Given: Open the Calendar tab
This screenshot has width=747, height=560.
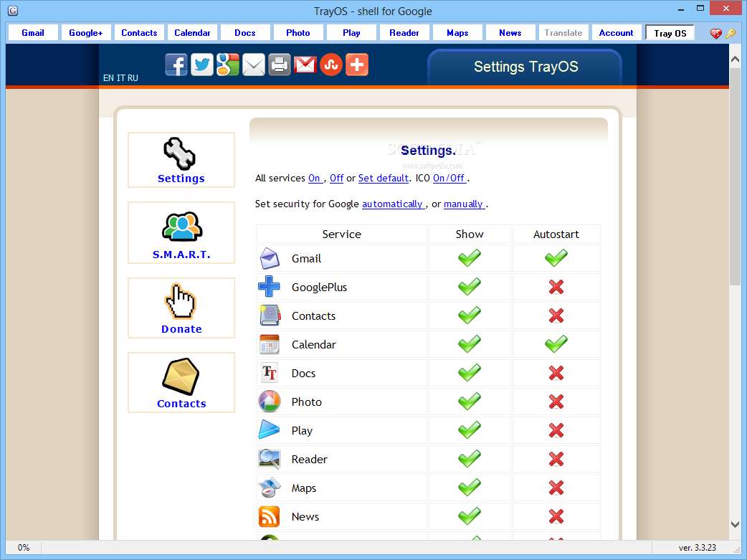Looking at the screenshot, I should (x=192, y=33).
